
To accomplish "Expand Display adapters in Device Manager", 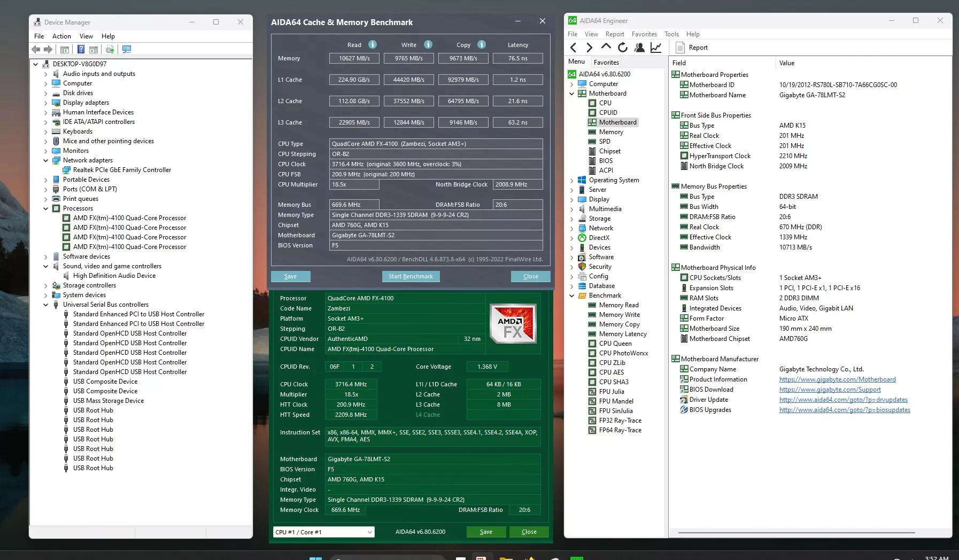I will pyautogui.click(x=45, y=103).
